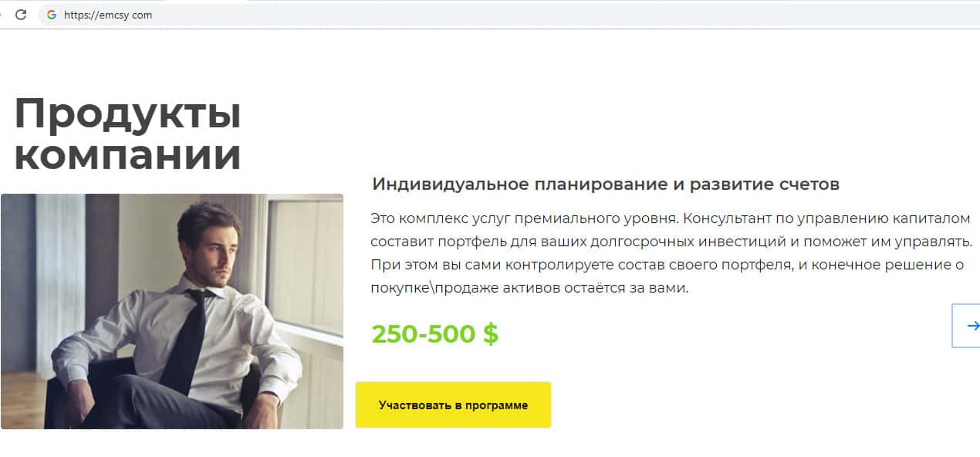Click the word Продукты in the main heading
The image size is (980, 457).
pyautogui.click(x=127, y=113)
